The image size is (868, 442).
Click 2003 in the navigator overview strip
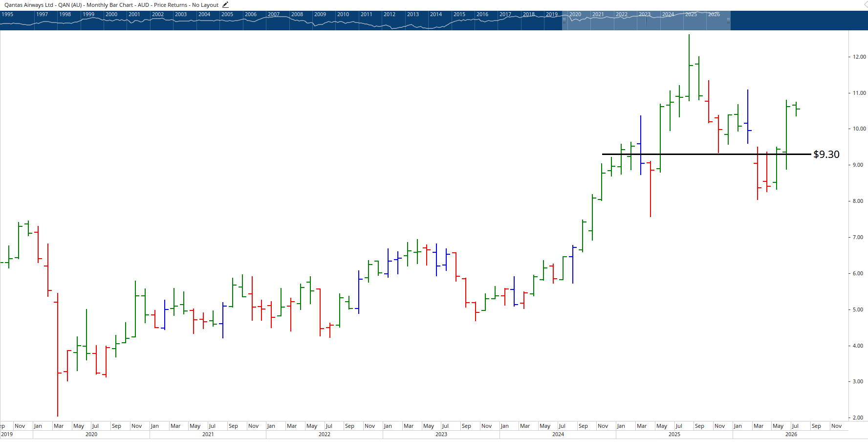pos(181,14)
